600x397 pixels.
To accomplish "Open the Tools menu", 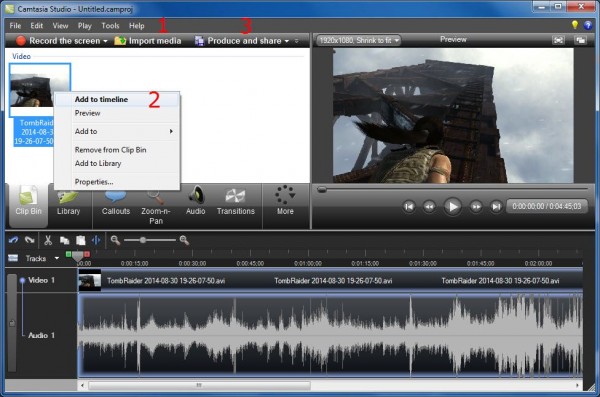I will tap(110, 26).
